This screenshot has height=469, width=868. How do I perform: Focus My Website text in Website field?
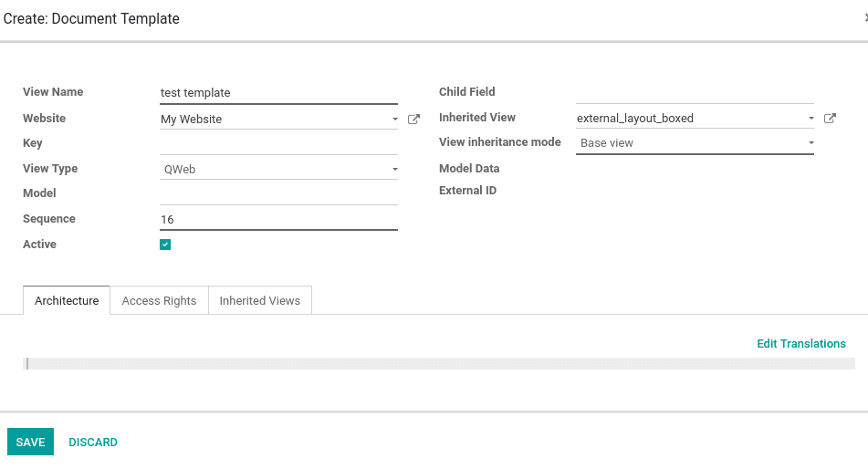[191, 119]
